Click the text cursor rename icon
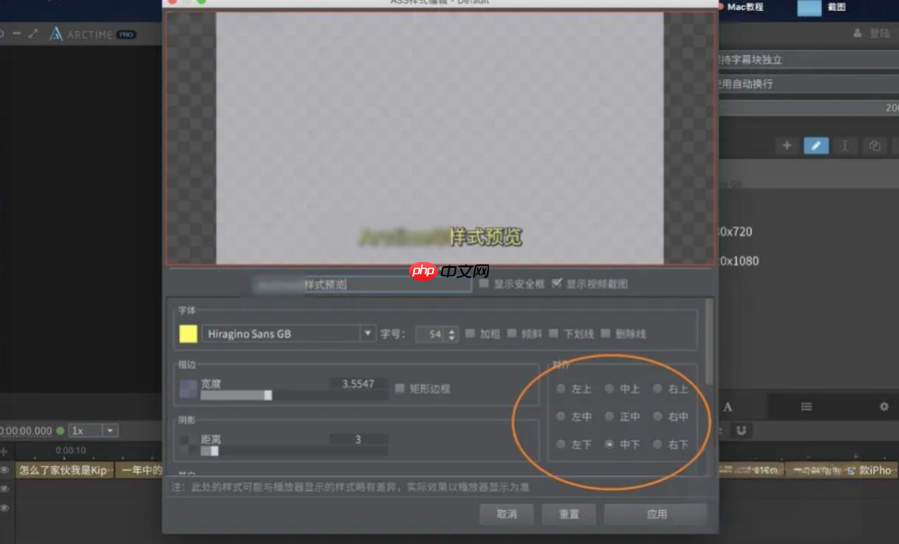The width and height of the screenshot is (899, 544). (845, 146)
